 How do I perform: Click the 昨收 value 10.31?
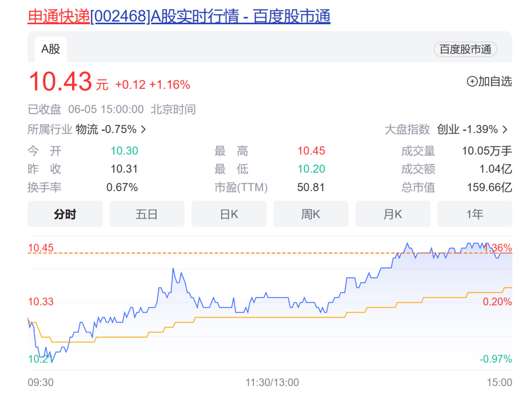(124, 169)
